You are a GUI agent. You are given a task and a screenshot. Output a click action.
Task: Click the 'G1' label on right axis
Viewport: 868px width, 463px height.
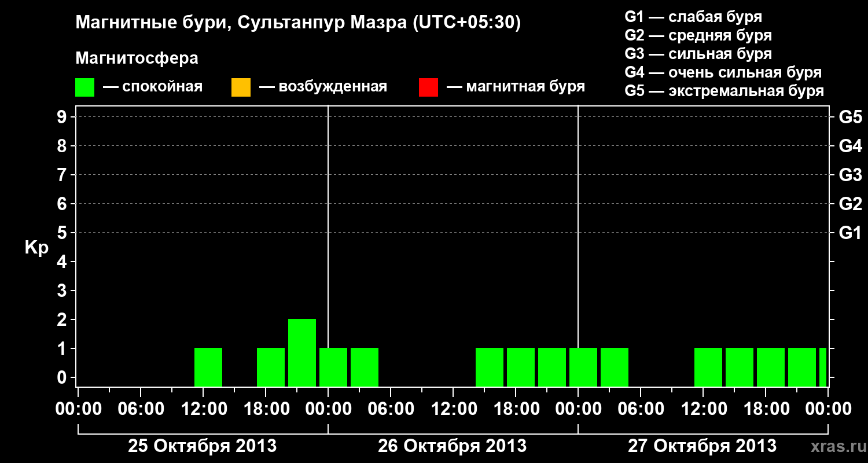[851, 233]
